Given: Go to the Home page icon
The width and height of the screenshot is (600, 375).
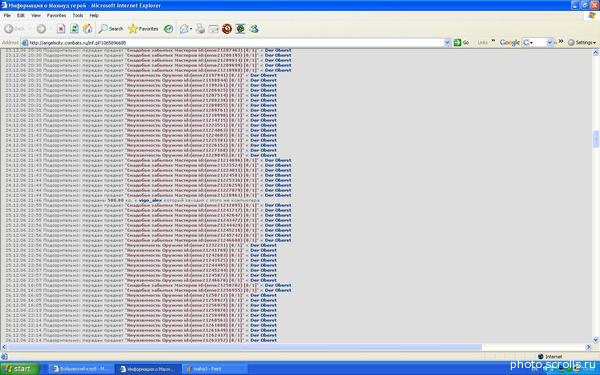Looking at the screenshot, I should [x=88, y=29].
